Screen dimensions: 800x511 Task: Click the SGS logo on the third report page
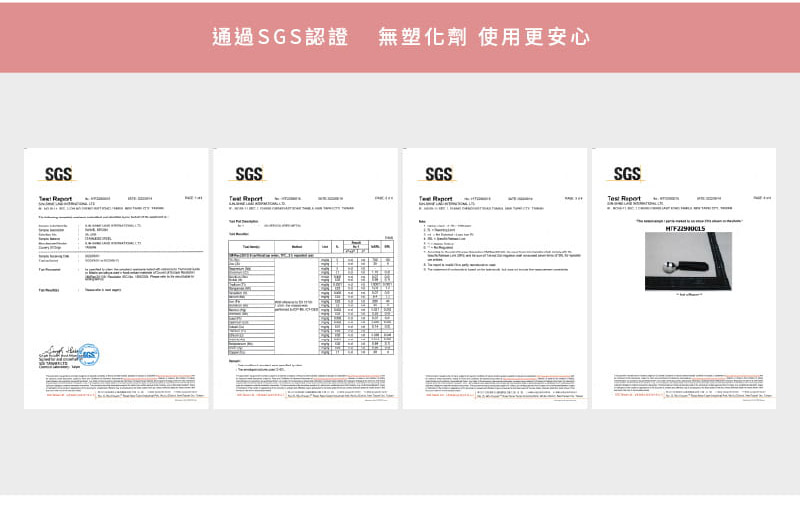(438, 174)
